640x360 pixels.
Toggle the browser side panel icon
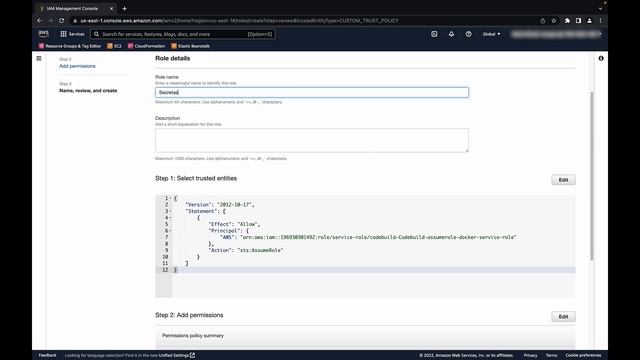pos(578,20)
